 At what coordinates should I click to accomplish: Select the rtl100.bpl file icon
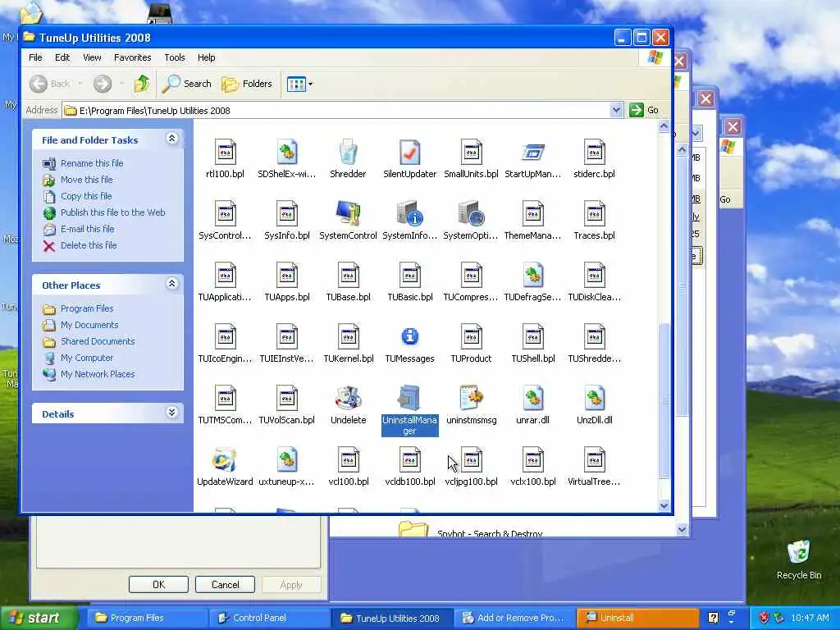click(x=225, y=153)
